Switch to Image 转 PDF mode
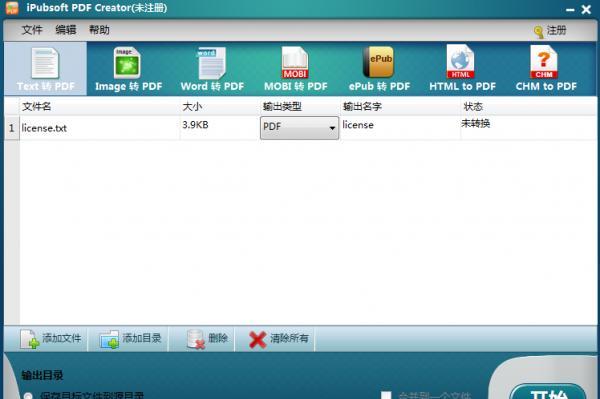This screenshot has height=399, width=600. click(x=128, y=69)
